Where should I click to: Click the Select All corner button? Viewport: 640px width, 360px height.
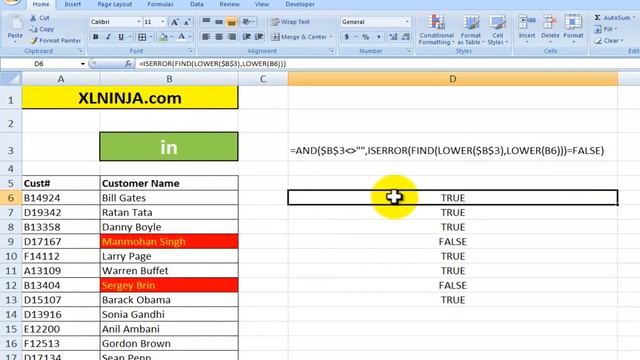point(11,79)
